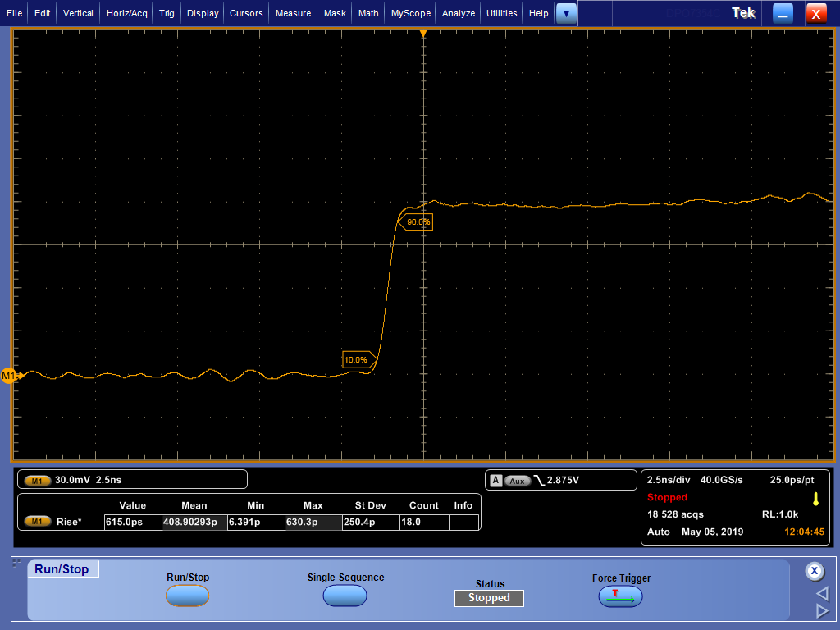The width and height of the screenshot is (840, 630).
Task: Click the Min cell 6.391p
Action: point(256,522)
